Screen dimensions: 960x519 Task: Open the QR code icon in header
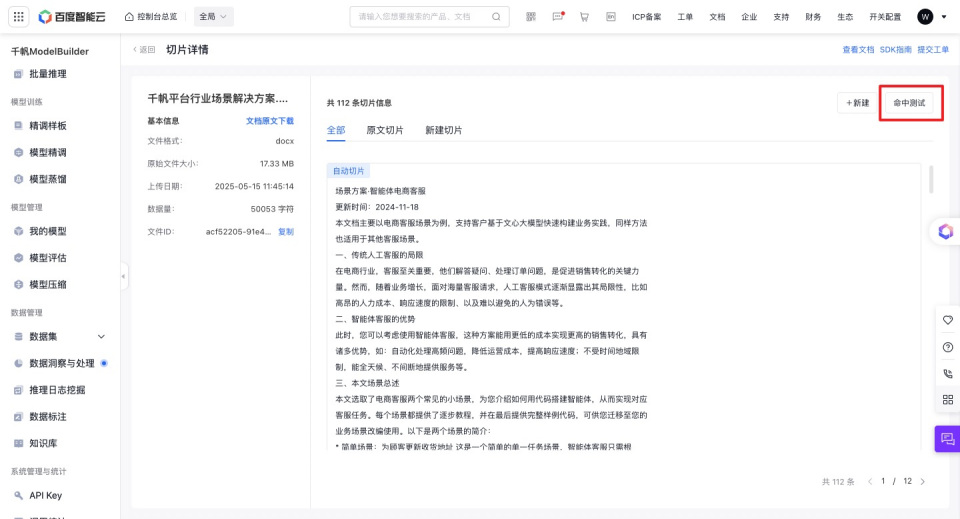pos(531,17)
